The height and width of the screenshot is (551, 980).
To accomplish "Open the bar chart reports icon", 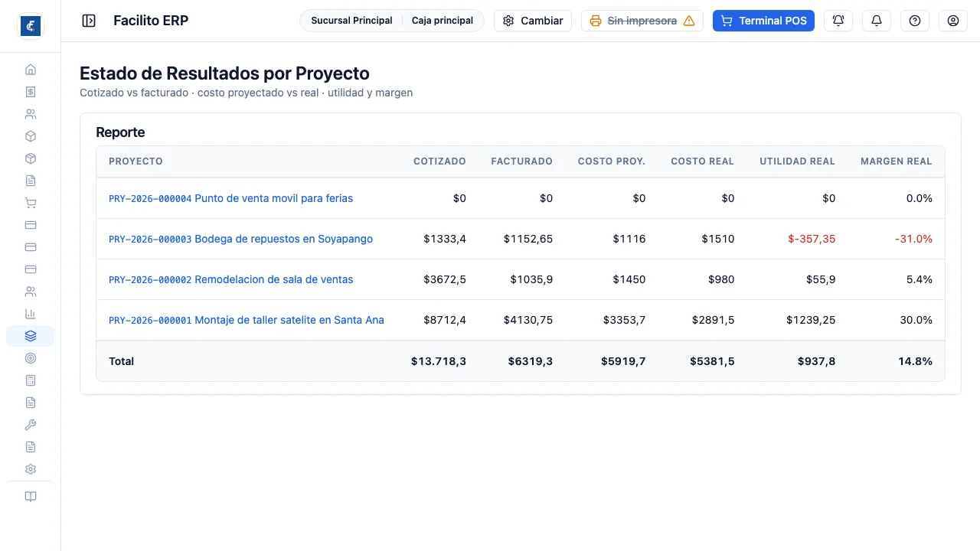I will [31, 314].
